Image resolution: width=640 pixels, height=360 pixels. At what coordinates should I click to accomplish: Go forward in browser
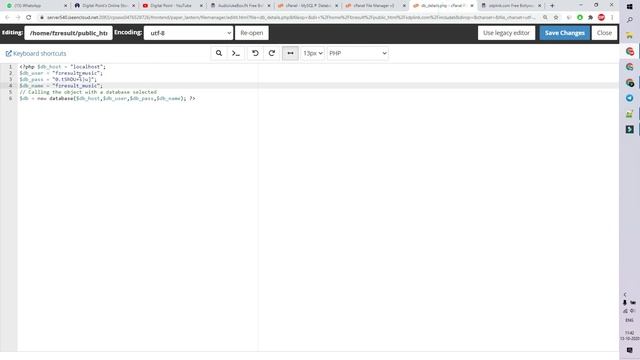point(18,18)
